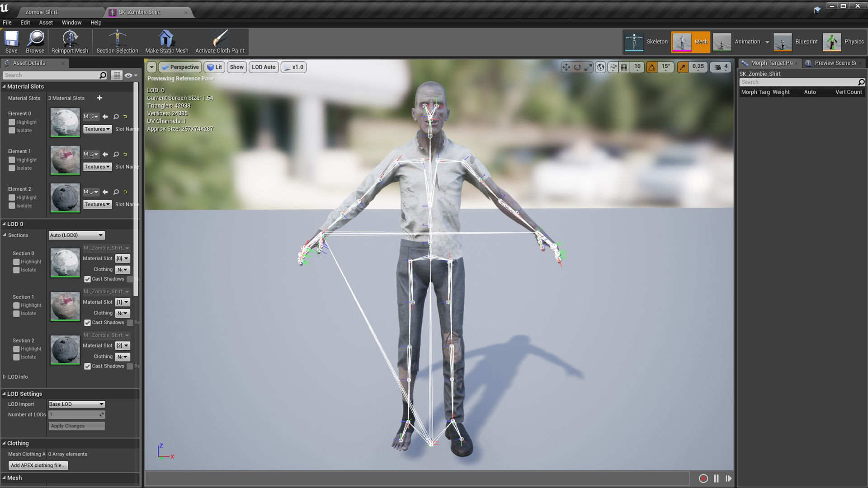Switch to Animation editor mode
This screenshot has height=488, width=868.
pyautogui.click(x=737, y=42)
